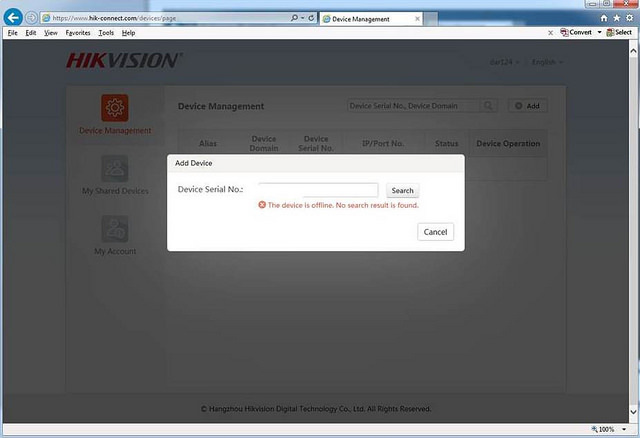Click the IP/Port No. column header
640x438 pixels.
coord(383,143)
